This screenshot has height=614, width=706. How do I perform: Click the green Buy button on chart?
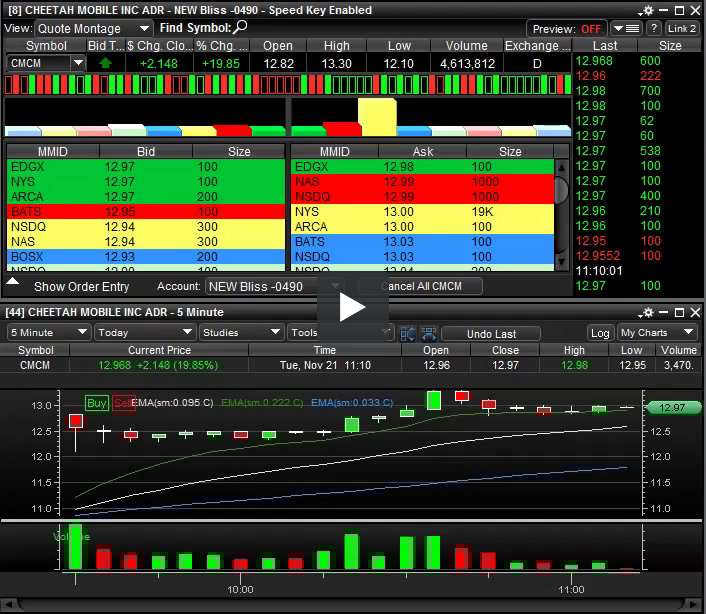pos(97,403)
